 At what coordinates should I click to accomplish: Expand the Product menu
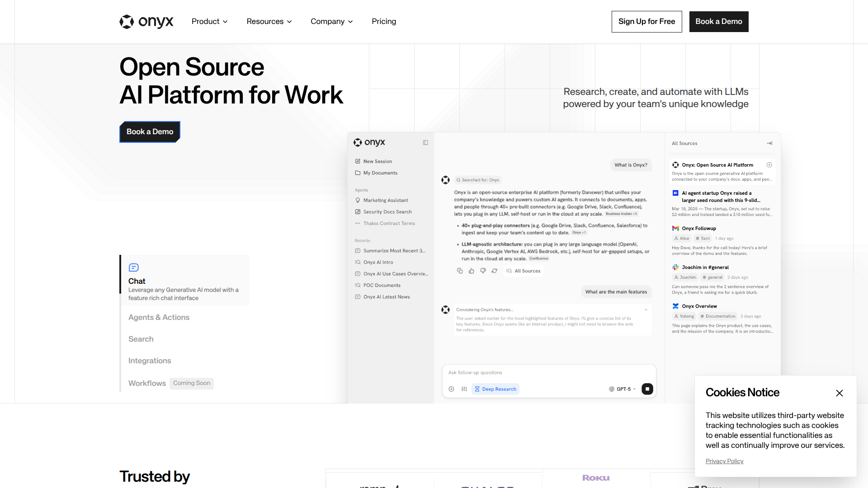209,21
